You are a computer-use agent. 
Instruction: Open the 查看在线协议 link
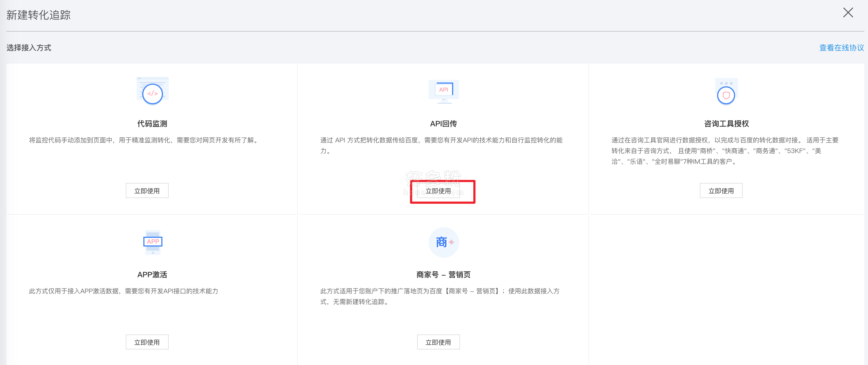point(841,48)
